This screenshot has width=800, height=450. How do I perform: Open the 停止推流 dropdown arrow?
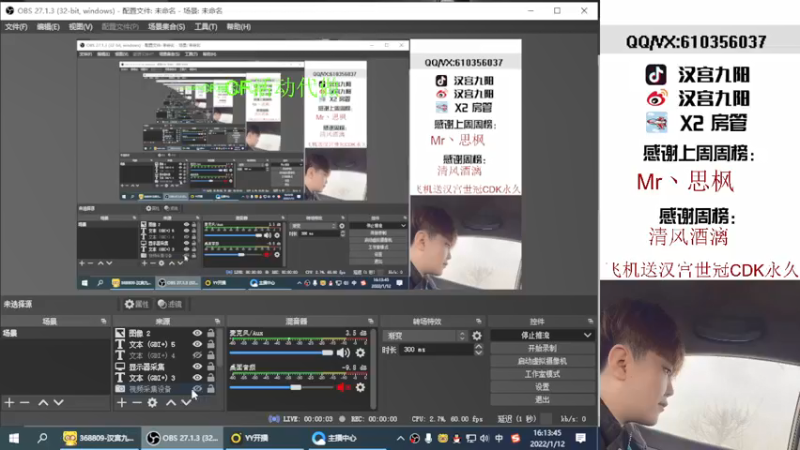[587, 335]
